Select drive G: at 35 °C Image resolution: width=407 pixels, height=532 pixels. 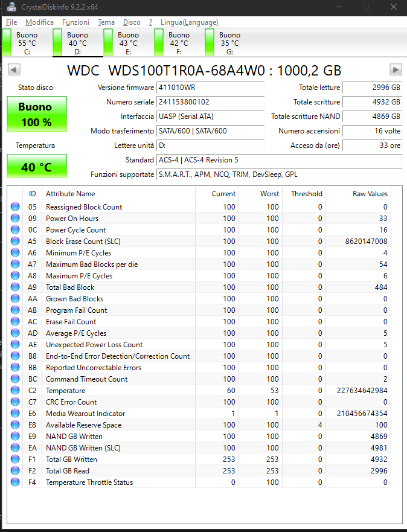(x=229, y=43)
